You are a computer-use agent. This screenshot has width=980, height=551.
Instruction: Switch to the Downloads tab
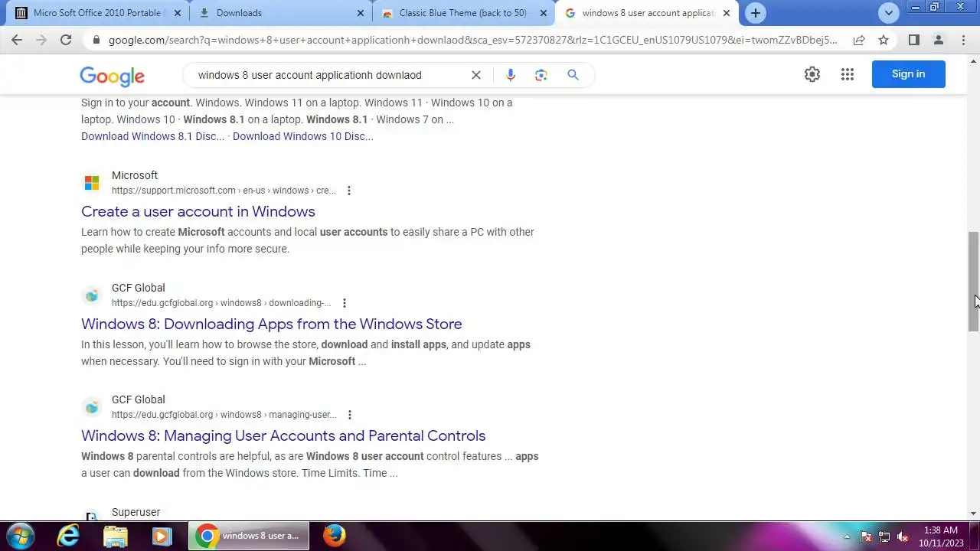(280, 13)
